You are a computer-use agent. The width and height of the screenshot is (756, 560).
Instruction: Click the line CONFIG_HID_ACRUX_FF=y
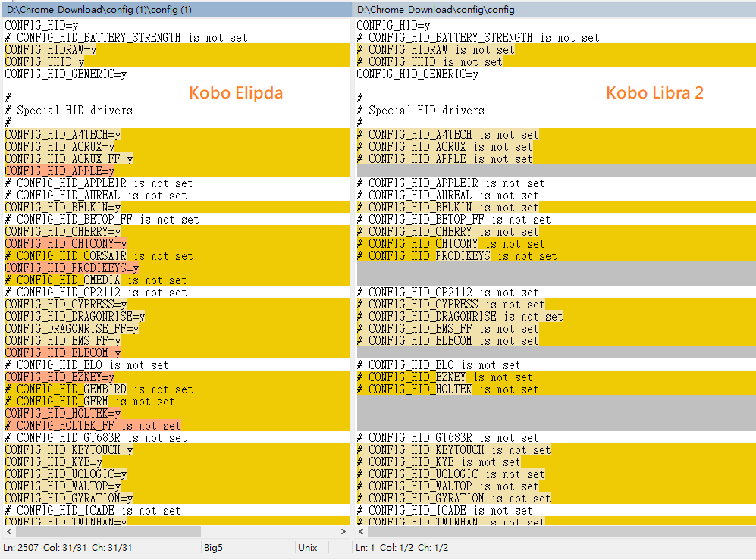pos(69,158)
